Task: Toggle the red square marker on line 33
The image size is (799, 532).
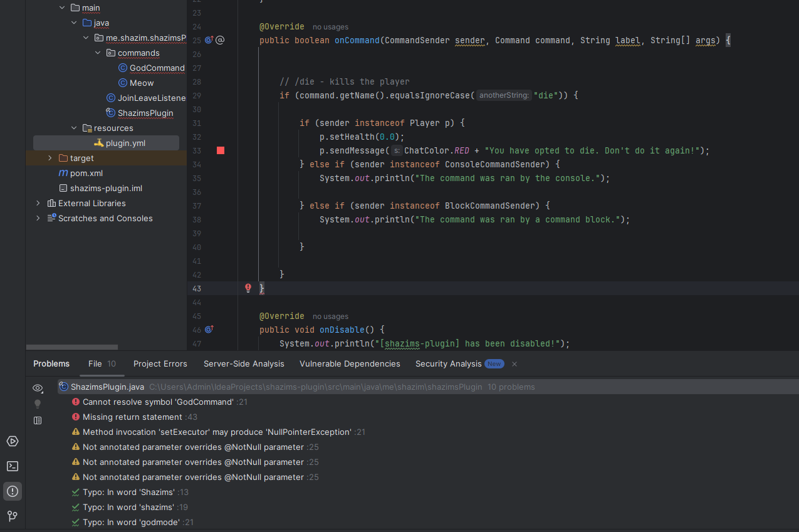Action: click(221, 150)
